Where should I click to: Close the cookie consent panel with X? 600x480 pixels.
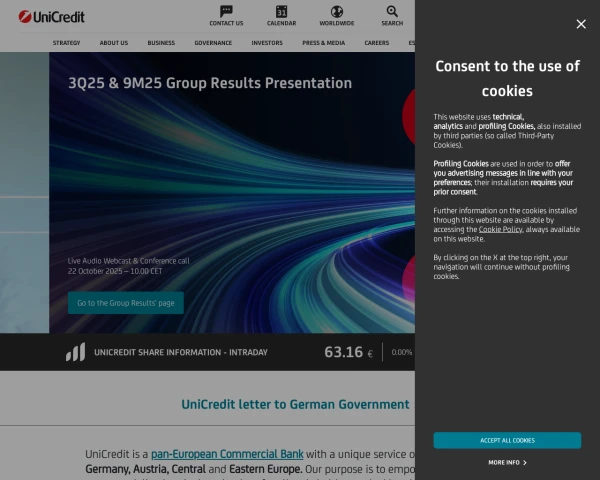tap(581, 24)
